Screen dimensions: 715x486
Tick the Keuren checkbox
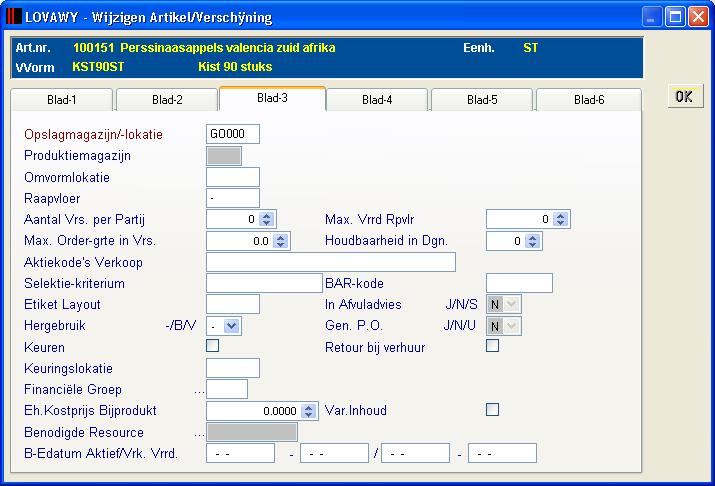[x=212, y=346]
